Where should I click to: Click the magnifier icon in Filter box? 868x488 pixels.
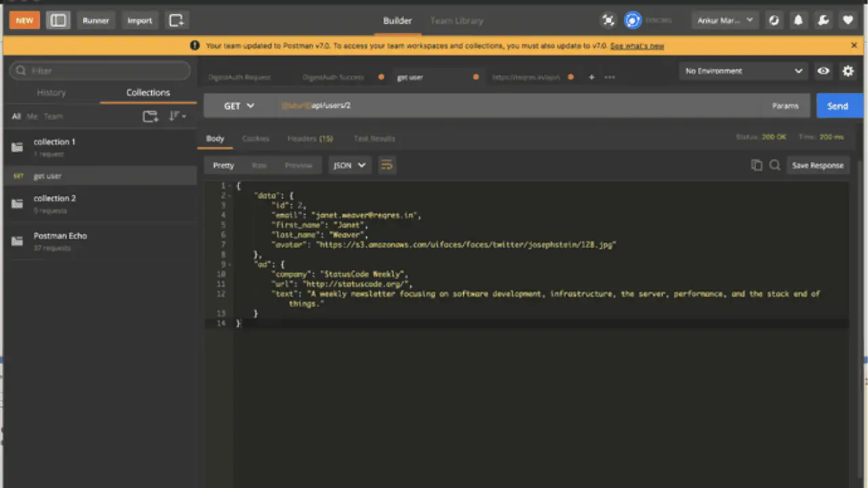[x=21, y=70]
